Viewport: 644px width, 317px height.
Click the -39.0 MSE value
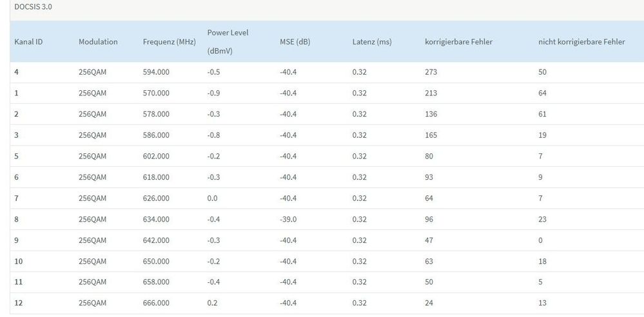(x=288, y=219)
